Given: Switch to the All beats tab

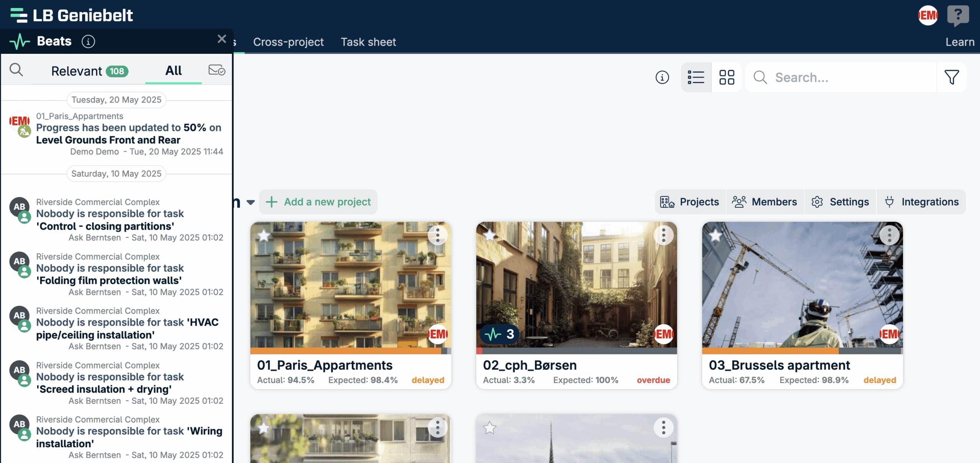Looking at the screenshot, I should (x=173, y=70).
